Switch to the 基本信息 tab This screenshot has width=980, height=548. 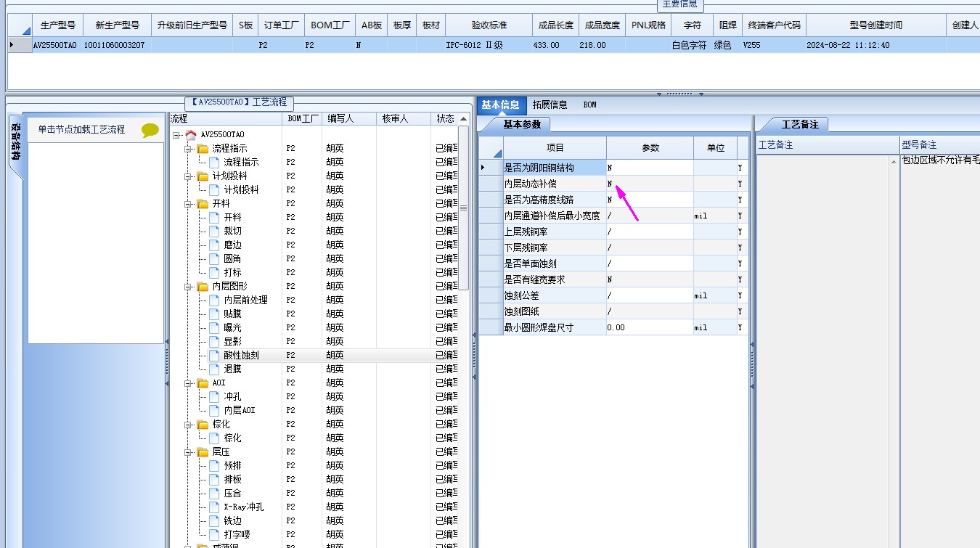(500, 105)
